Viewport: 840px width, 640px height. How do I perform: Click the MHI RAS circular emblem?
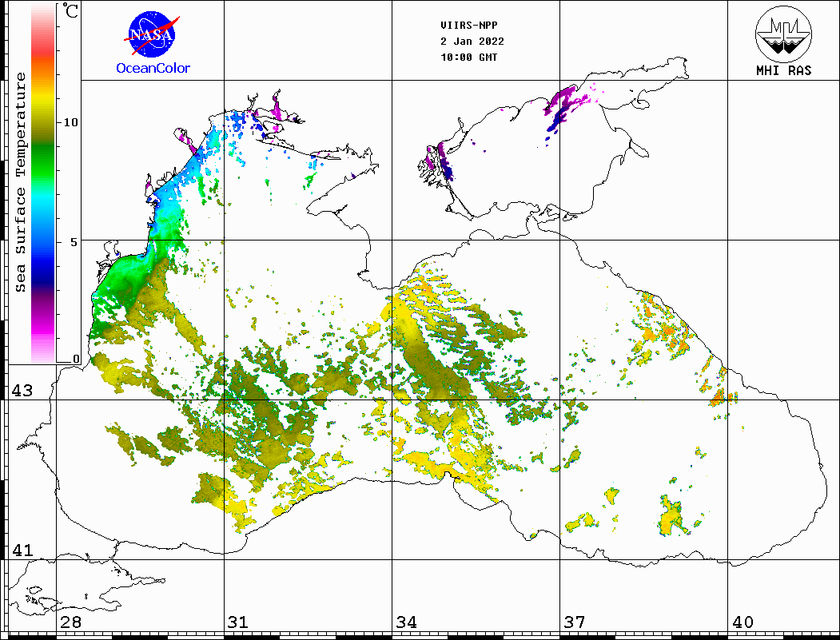784,34
